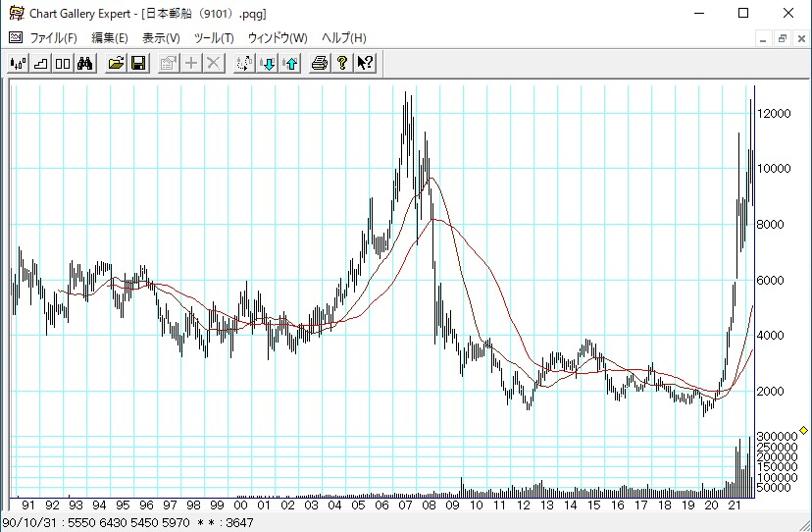Click the chart document icon left of ファイル

[x=15, y=37]
